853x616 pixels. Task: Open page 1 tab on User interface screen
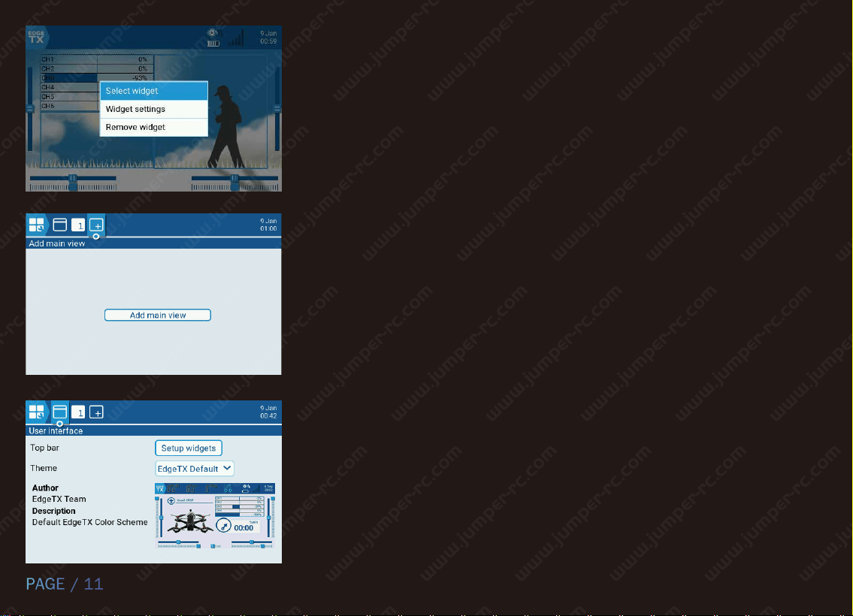click(x=78, y=412)
